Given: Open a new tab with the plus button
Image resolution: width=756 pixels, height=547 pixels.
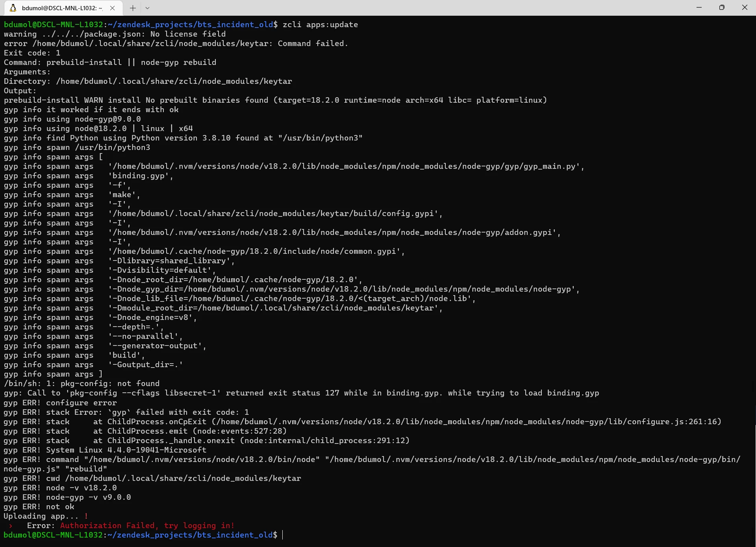Looking at the screenshot, I should pos(133,8).
